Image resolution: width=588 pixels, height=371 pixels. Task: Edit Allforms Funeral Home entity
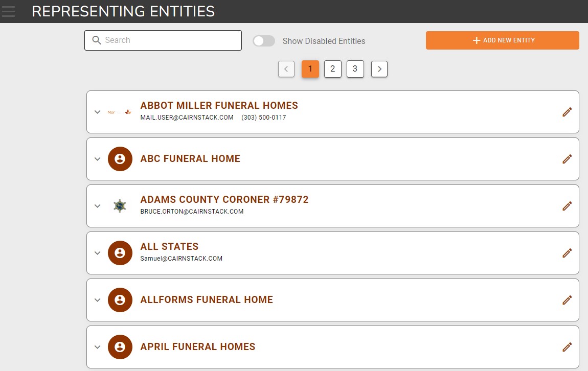567,300
